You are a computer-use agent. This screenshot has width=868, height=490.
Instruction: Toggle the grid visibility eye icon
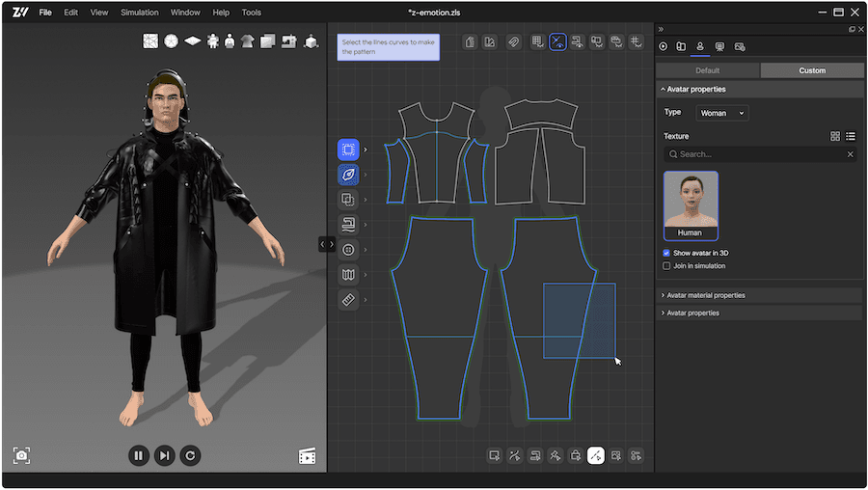[537, 41]
